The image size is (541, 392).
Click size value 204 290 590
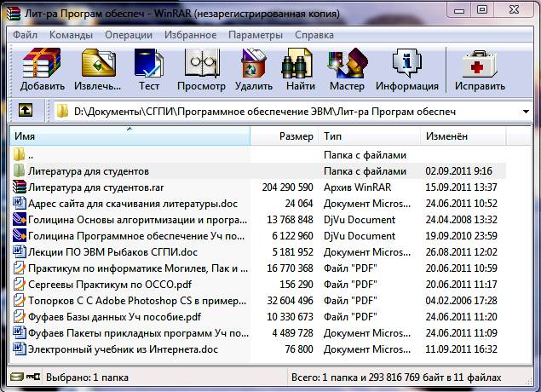pos(287,187)
